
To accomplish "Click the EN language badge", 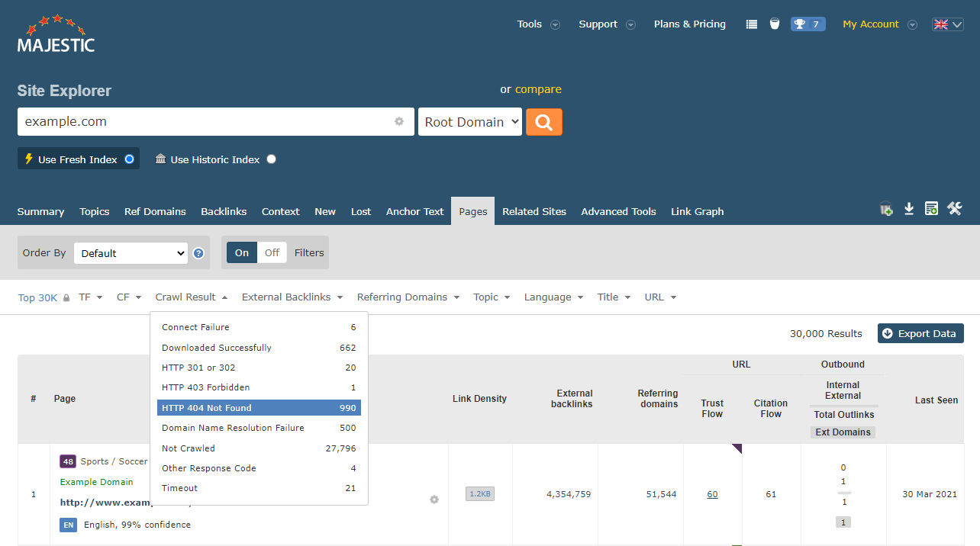I will pyautogui.click(x=68, y=525).
